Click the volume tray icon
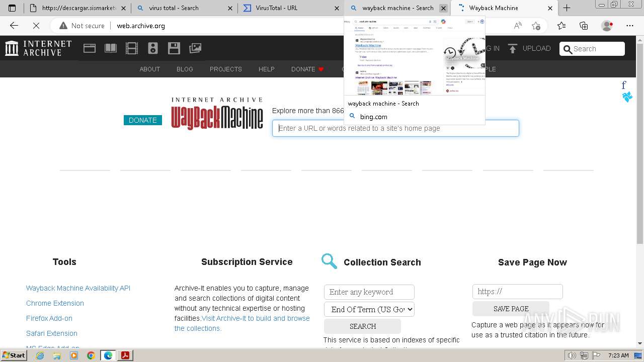Image resolution: width=644 pixels, height=362 pixels. click(x=572, y=355)
